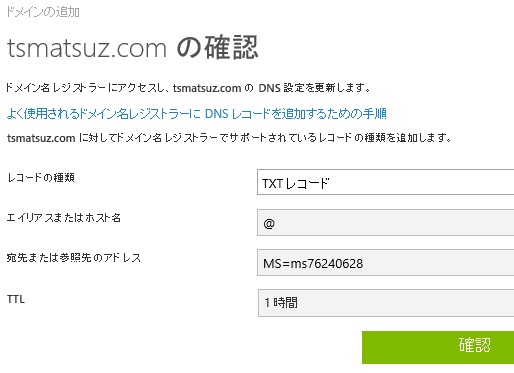Viewport: 514px width, 373px height.
Task: Click the text TXT レコード in the combo box
Action: (x=296, y=183)
